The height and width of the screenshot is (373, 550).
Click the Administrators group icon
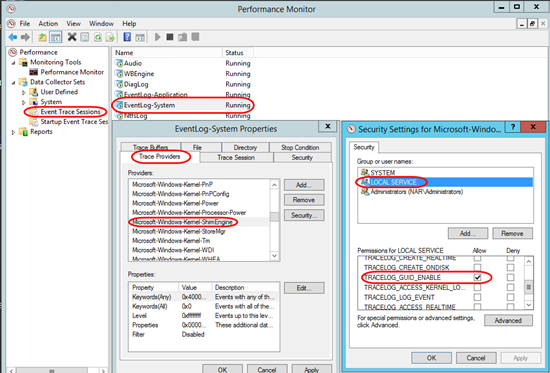click(365, 192)
